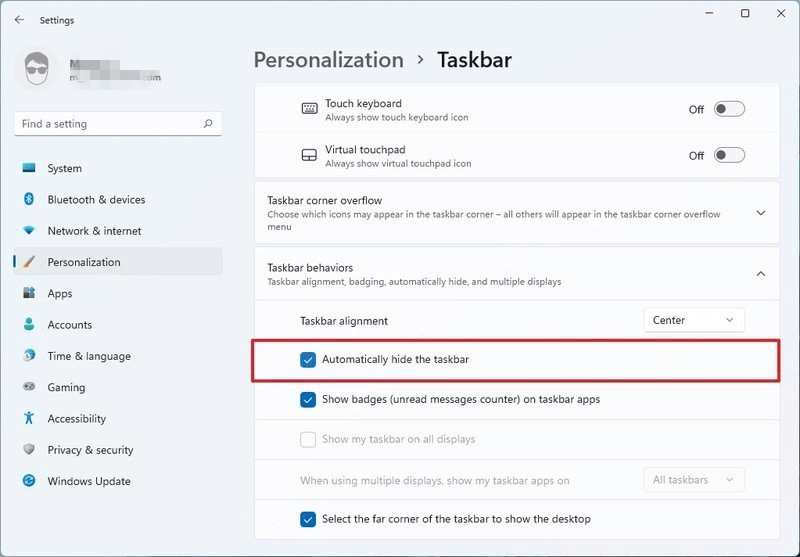Click the search magnifier icon

coord(208,124)
